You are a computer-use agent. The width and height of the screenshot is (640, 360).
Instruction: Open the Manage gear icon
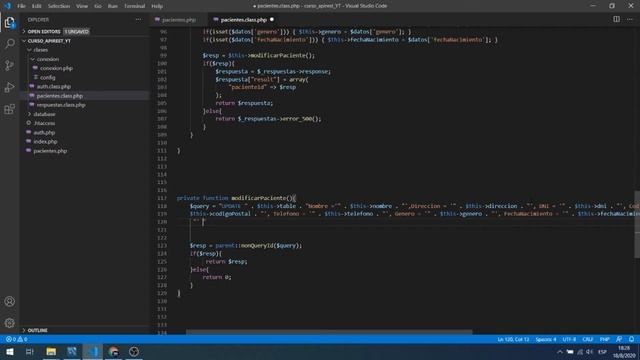click(x=9, y=323)
